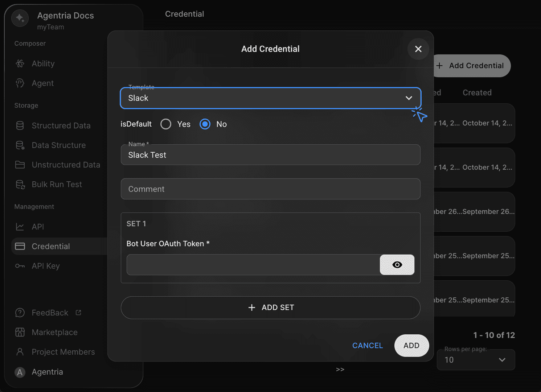The image size is (541, 392).
Task: Open API management page
Action: coord(38,227)
